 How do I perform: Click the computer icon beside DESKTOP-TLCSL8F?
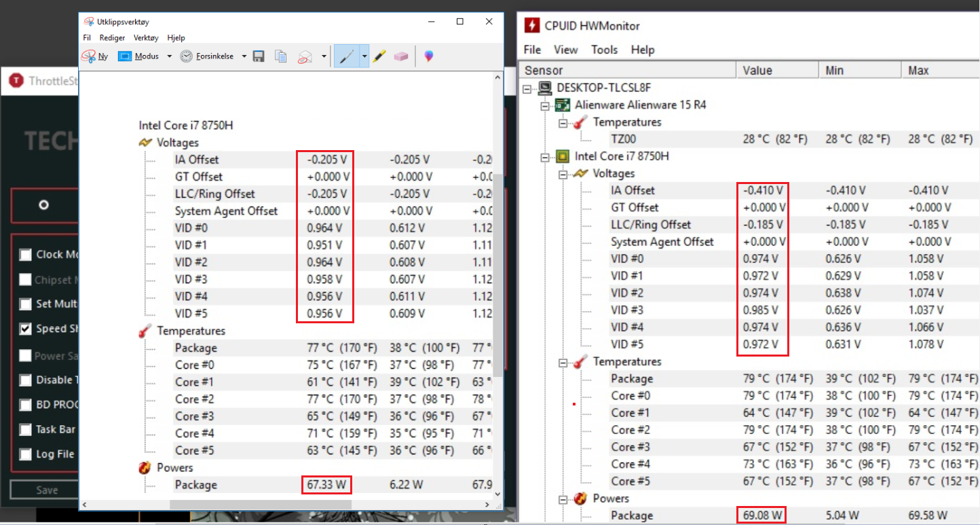point(544,88)
